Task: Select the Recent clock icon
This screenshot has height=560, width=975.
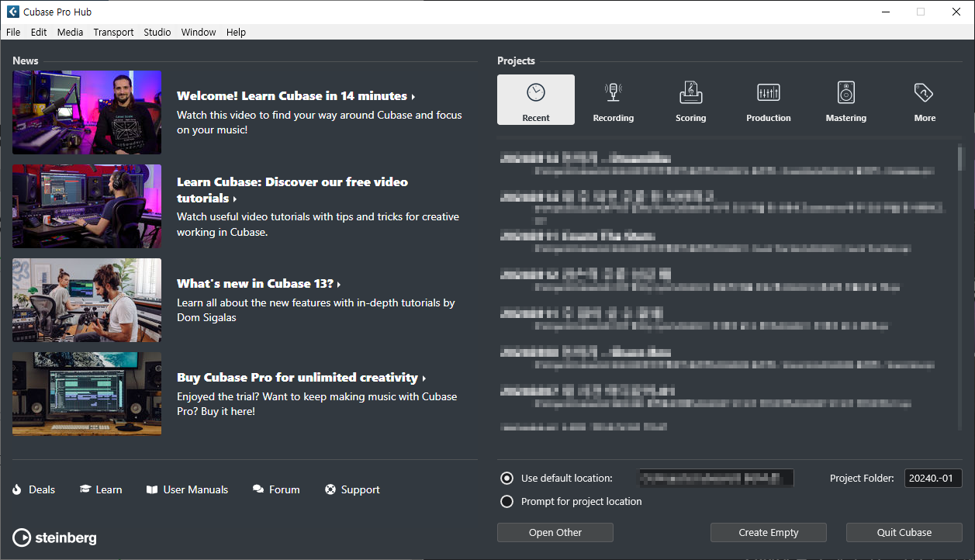Action: click(536, 92)
